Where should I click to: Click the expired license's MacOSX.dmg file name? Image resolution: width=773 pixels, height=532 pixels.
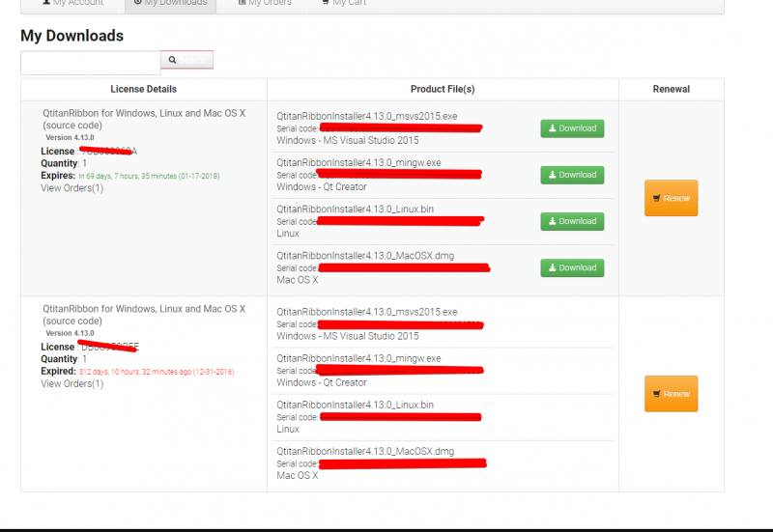[364, 451]
